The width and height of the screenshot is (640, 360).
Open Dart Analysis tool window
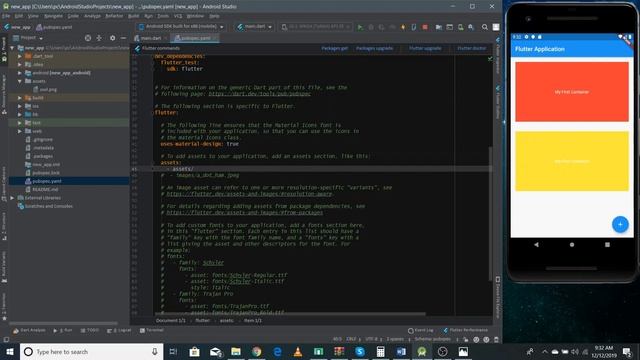coord(29,330)
